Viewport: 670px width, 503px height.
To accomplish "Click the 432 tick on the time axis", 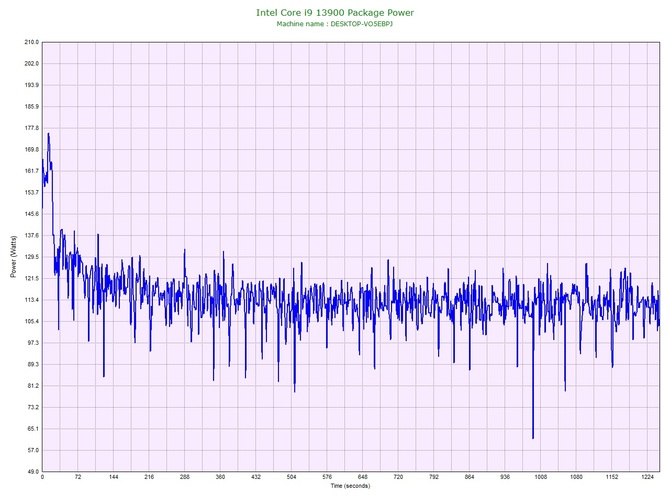I will [x=256, y=477].
